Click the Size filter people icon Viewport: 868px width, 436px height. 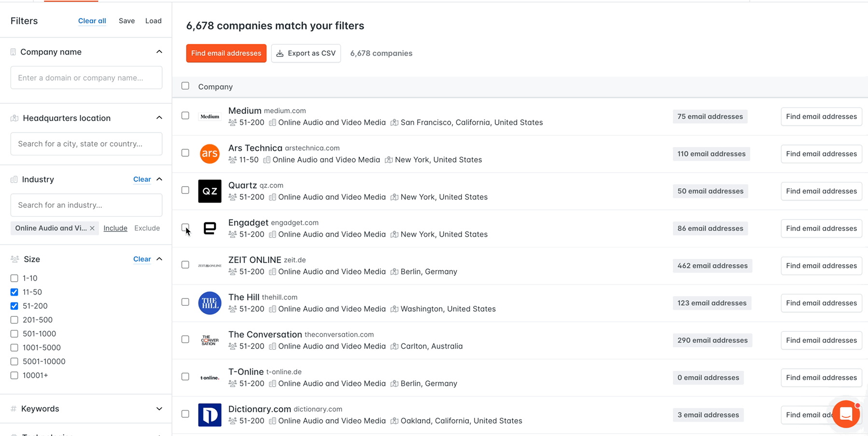click(14, 259)
